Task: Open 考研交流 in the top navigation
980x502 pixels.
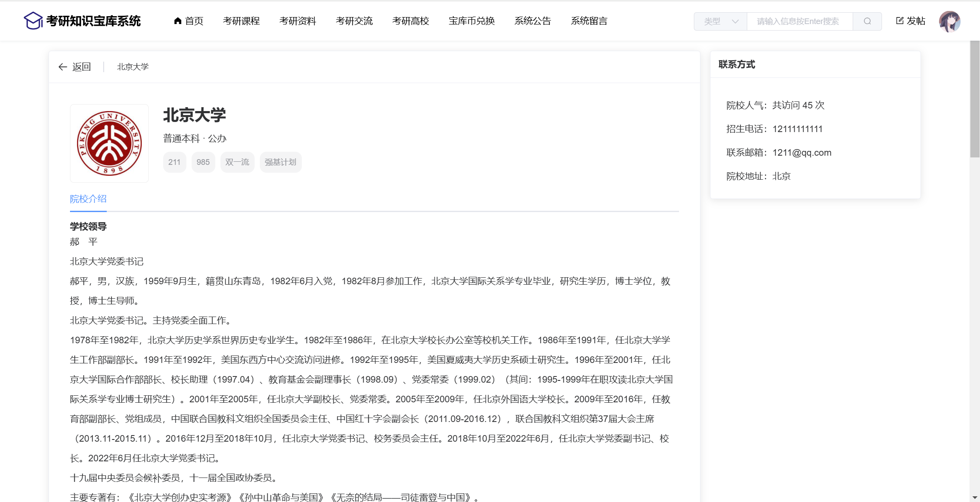Action: tap(354, 21)
